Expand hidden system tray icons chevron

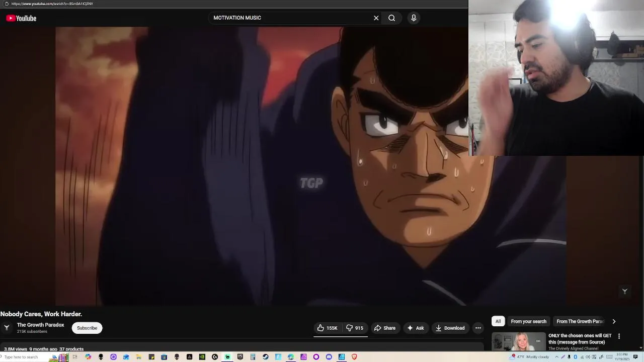556,357
